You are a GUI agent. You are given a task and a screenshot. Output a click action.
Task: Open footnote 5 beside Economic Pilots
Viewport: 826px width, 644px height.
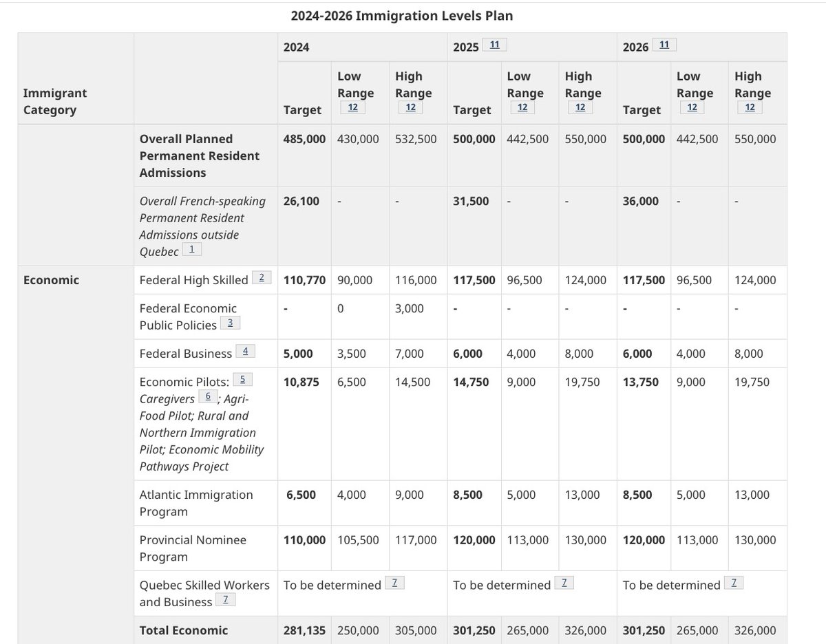tap(242, 378)
